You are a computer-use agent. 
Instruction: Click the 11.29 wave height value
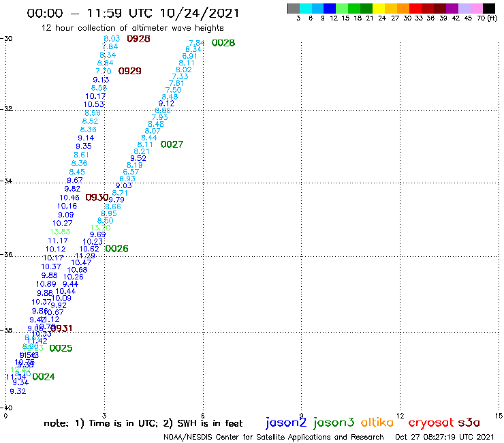coord(85,256)
